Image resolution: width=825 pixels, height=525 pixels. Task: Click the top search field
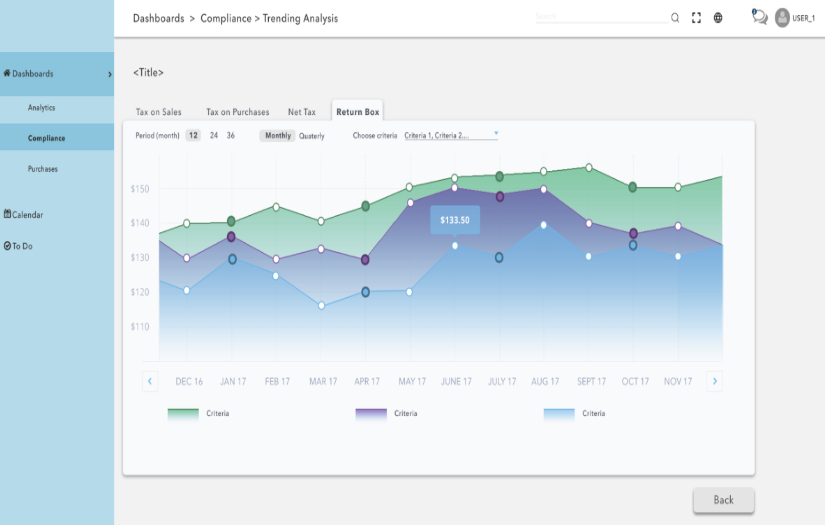pos(601,17)
